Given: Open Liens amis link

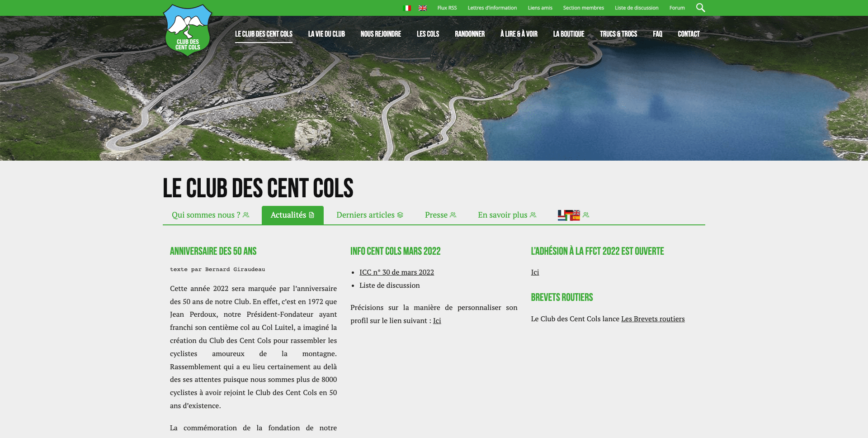Looking at the screenshot, I should click(x=540, y=8).
